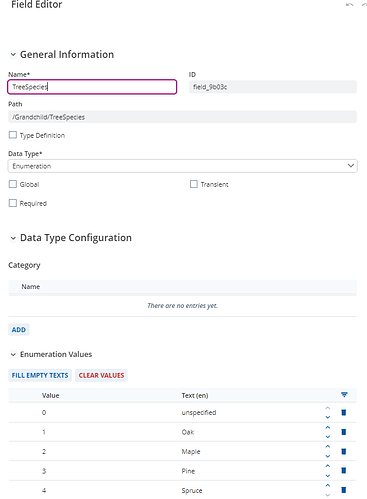The image size is (367, 499).
Task: Click CLEAR VALUES button
Action: tap(101, 375)
